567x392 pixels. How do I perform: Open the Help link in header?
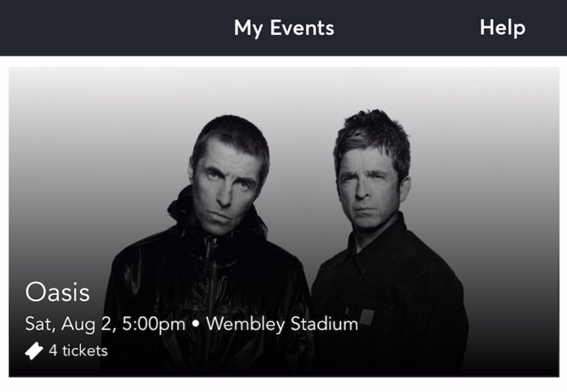click(x=502, y=28)
